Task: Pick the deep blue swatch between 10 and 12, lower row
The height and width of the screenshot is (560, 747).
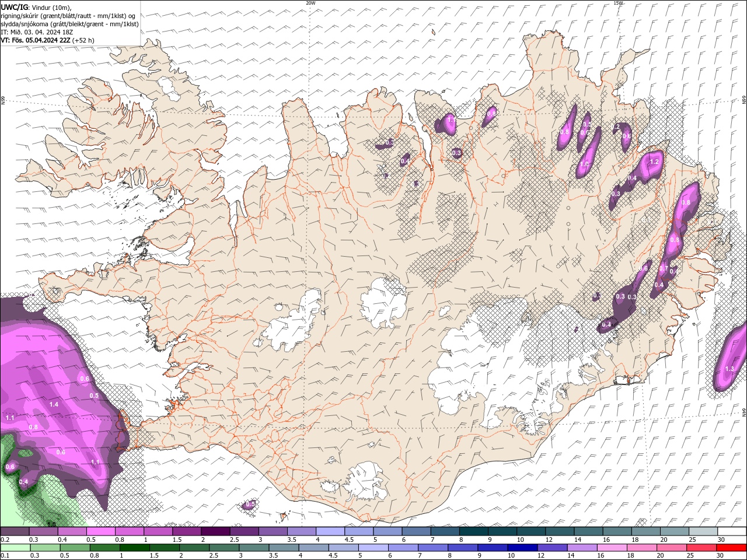Action: tap(522, 548)
